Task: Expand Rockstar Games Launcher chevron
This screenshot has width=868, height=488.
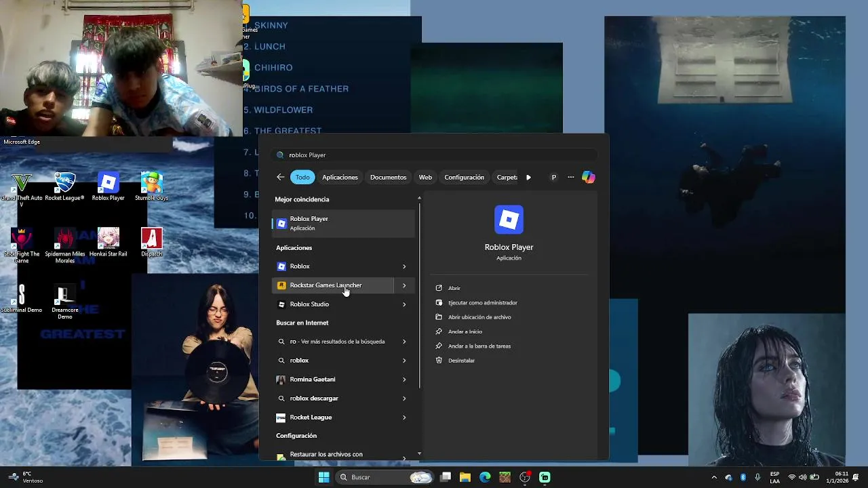Action: pos(404,285)
